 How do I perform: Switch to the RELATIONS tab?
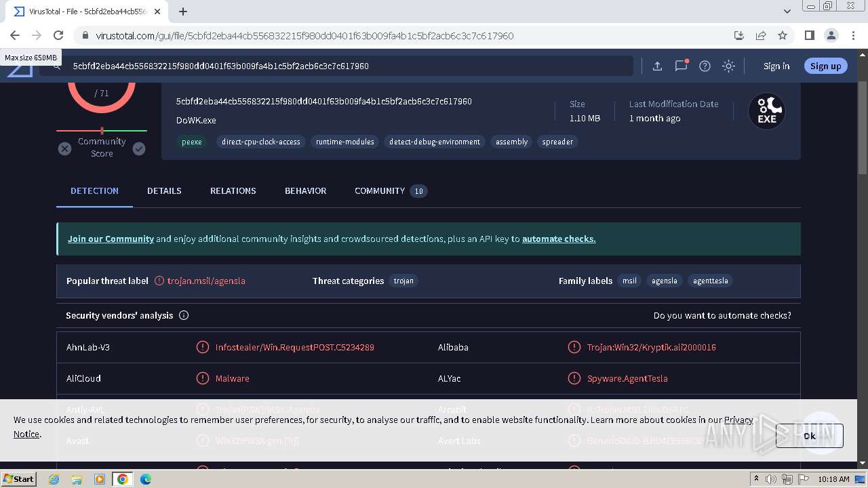click(233, 190)
